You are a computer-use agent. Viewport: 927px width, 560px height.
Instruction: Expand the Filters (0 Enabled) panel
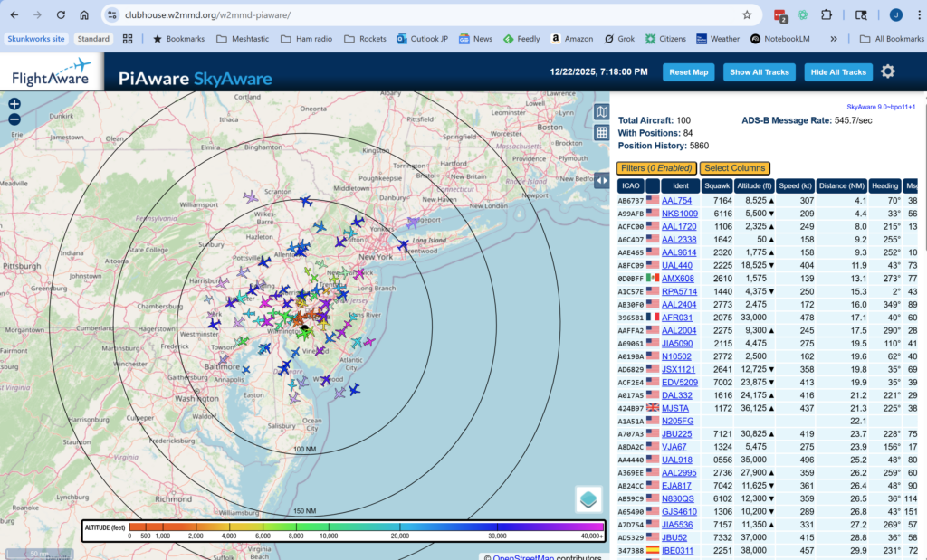(656, 168)
